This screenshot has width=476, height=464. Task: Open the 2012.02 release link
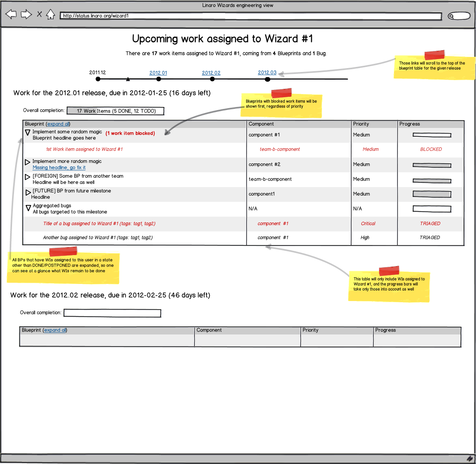(x=211, y=73)
